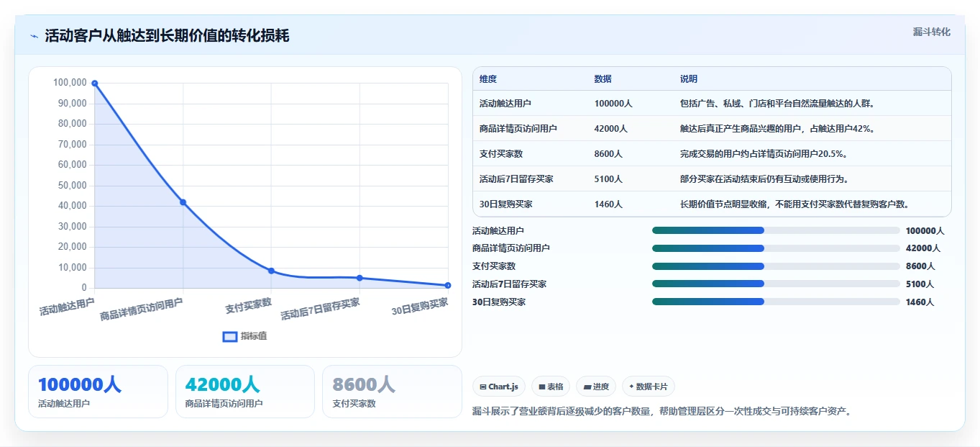
Task: Click the 说明 table column header
Action: (689, 79)
